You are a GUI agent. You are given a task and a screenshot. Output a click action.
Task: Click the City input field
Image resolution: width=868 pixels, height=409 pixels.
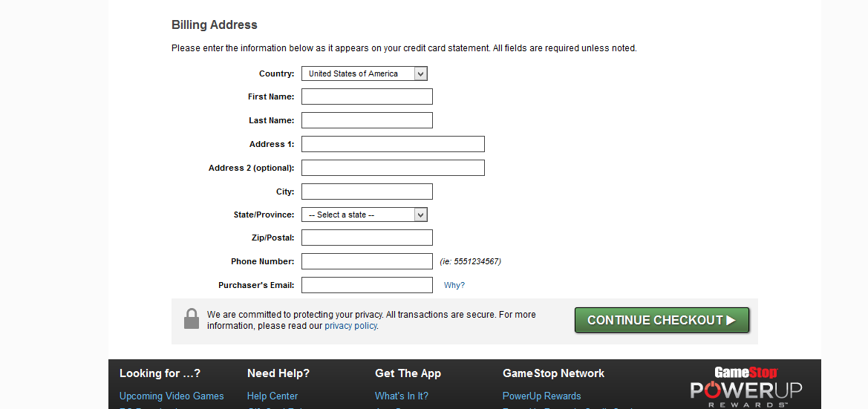(367, 192)
